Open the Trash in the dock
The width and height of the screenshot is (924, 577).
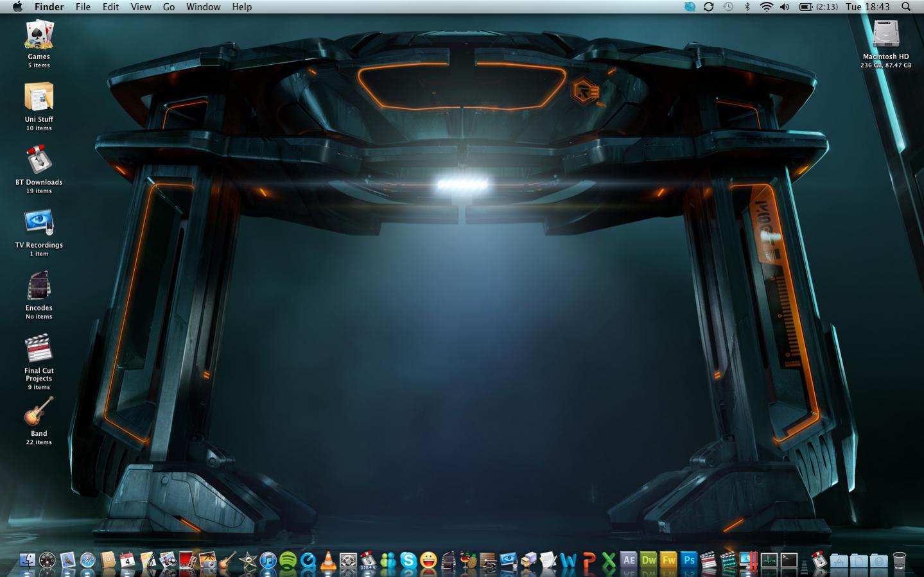[x=900, y=560]
